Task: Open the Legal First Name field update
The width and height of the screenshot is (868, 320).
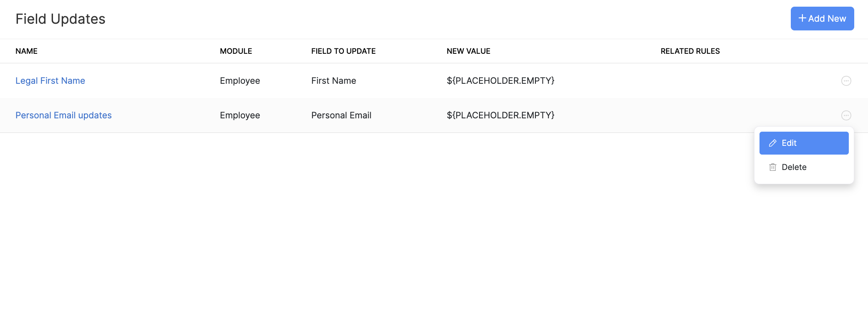Action: pos(50,81)
